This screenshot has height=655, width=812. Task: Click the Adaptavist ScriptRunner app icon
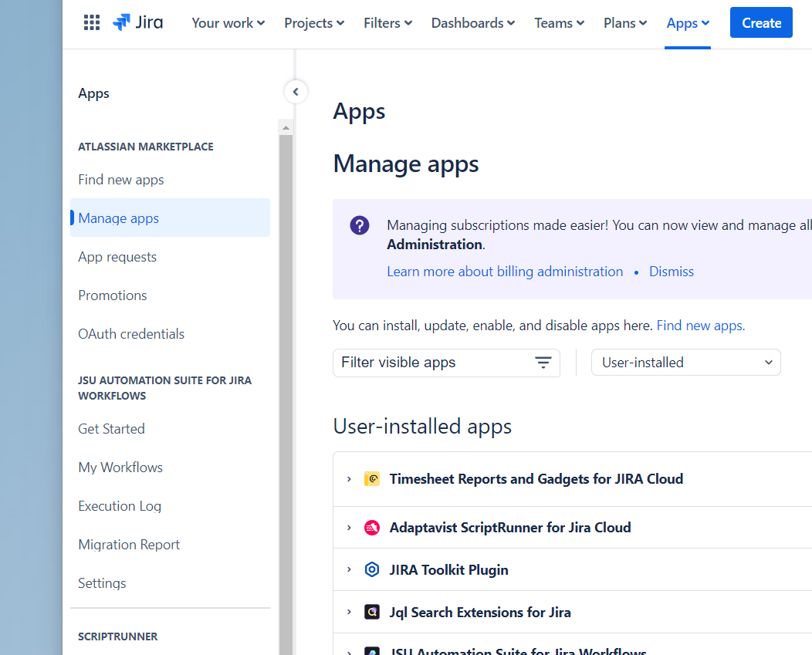point(372,528)
